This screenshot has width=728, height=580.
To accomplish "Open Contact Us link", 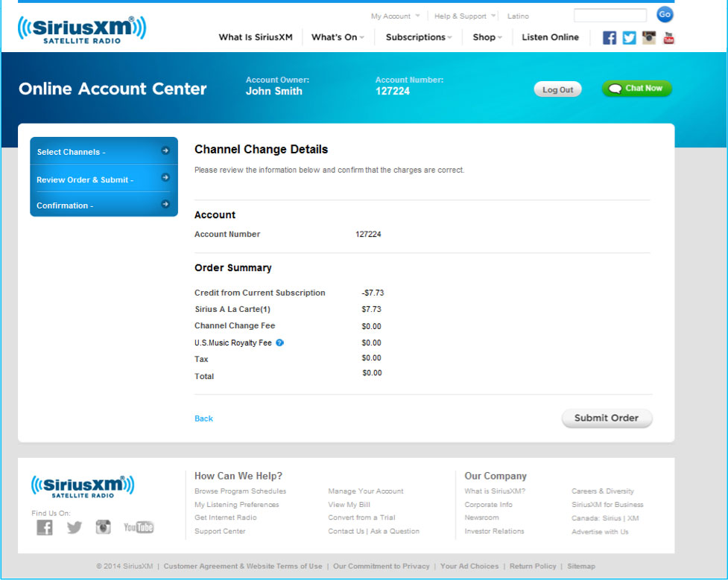I will click(346, 532).
